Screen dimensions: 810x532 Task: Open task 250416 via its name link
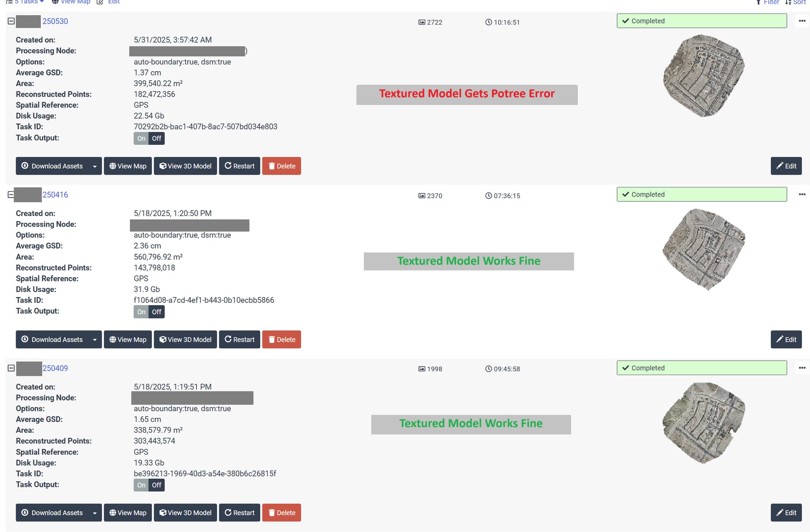(55, 194)
